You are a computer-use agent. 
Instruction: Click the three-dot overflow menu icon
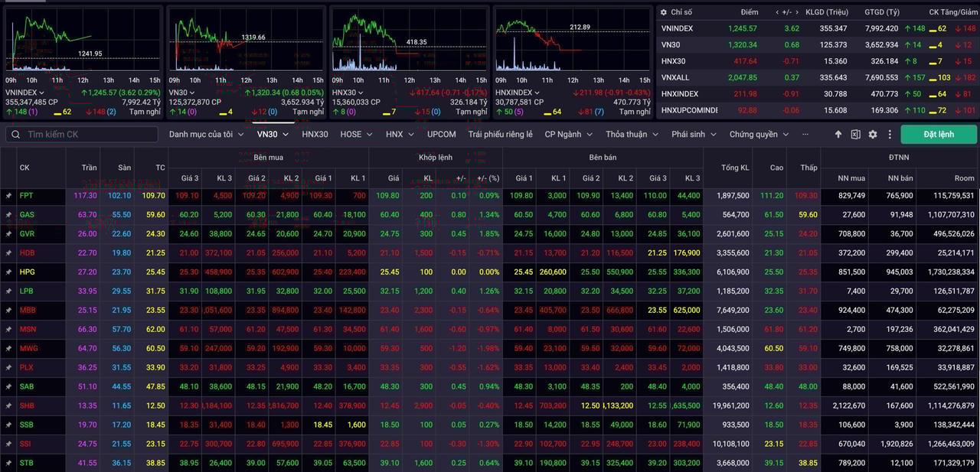click(x=889, y=134)
